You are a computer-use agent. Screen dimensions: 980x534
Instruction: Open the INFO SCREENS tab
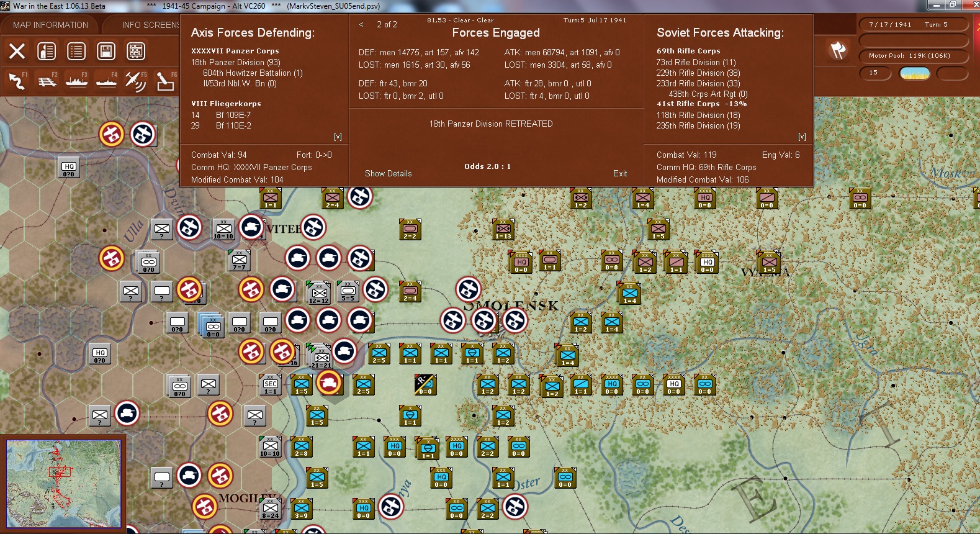click(150, 25)
